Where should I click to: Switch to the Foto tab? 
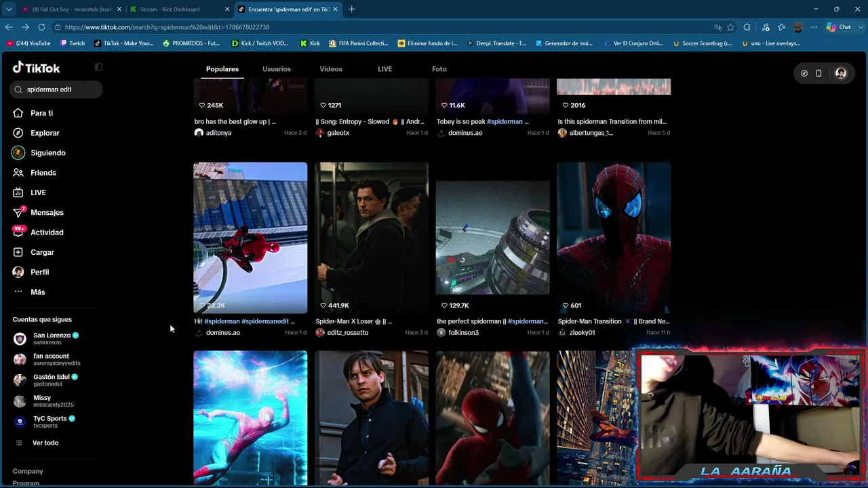point(439,69)
